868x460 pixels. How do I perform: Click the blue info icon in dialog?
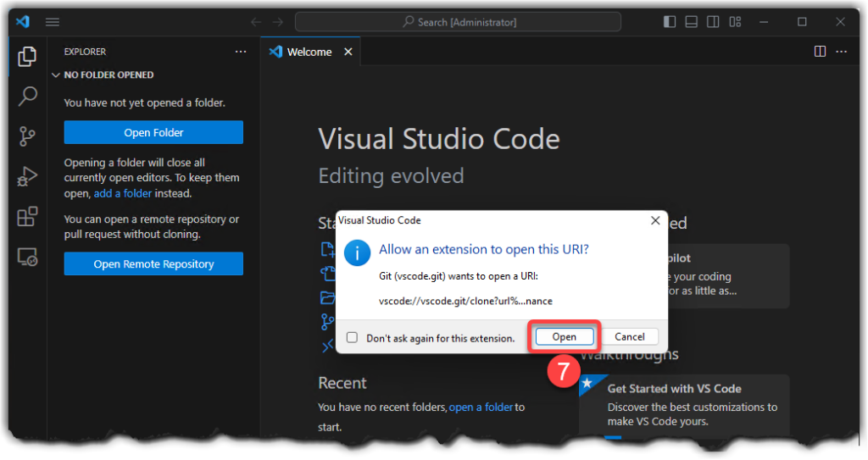pyautogui.click(x=357, y=253)
